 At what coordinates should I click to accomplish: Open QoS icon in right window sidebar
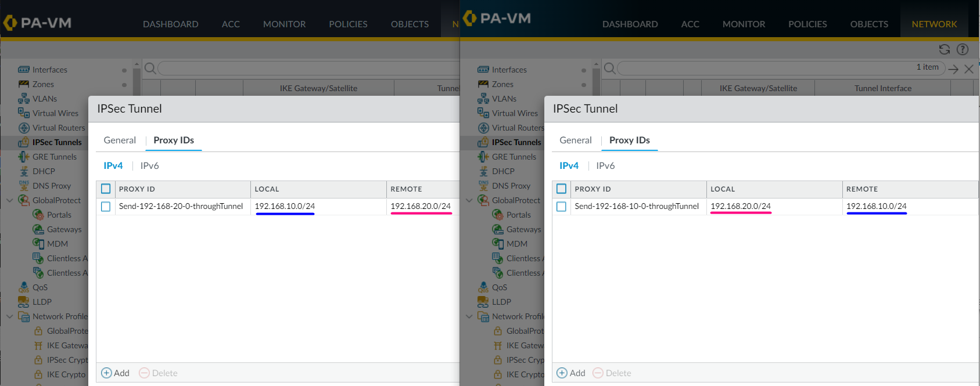point(483,287)
